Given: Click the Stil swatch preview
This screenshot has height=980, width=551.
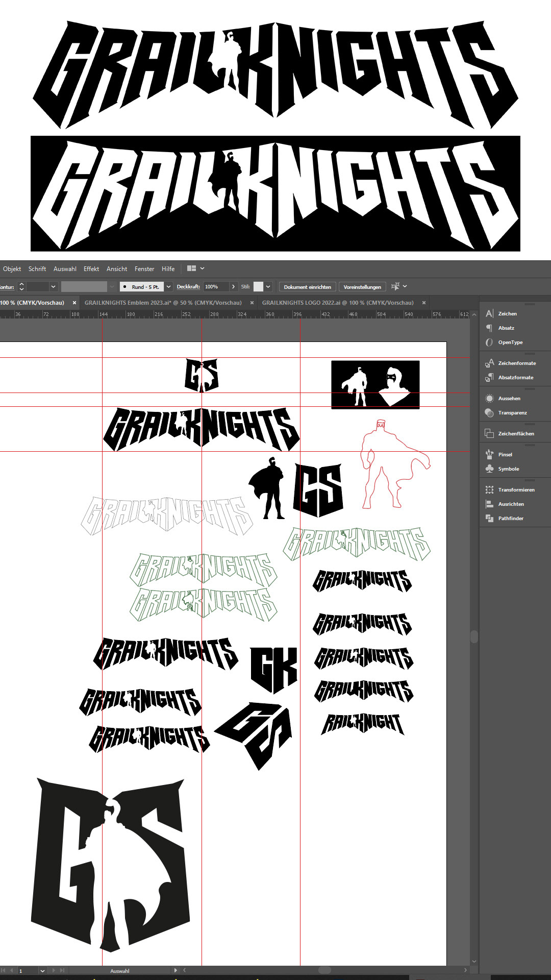Looking at the screenshot, I should (x=258, y=287).
